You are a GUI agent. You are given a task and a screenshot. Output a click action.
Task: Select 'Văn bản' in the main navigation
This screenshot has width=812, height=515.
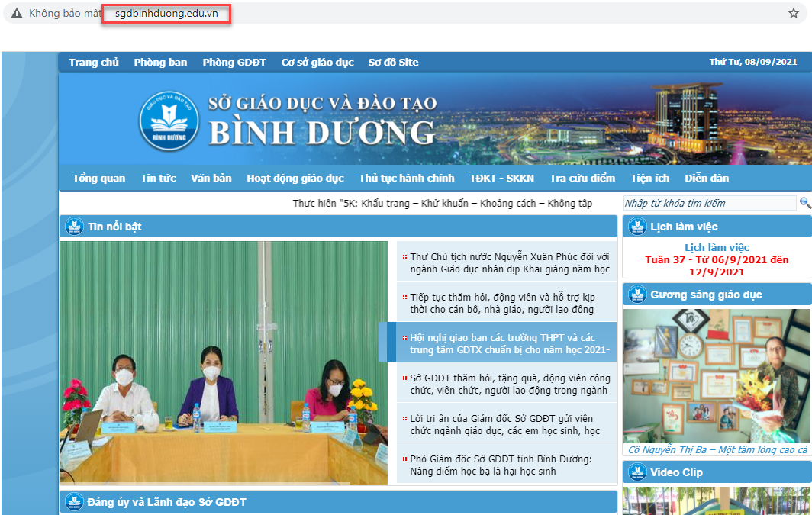click(211, 178)
